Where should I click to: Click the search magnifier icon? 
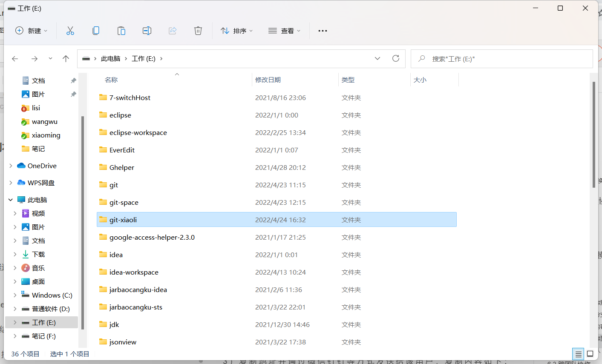coord(422,59)
